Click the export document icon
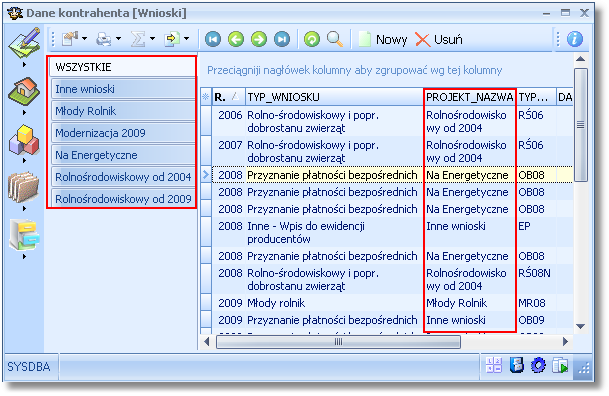The height and width of the screenshot is (396, 609). click(172, 39)
